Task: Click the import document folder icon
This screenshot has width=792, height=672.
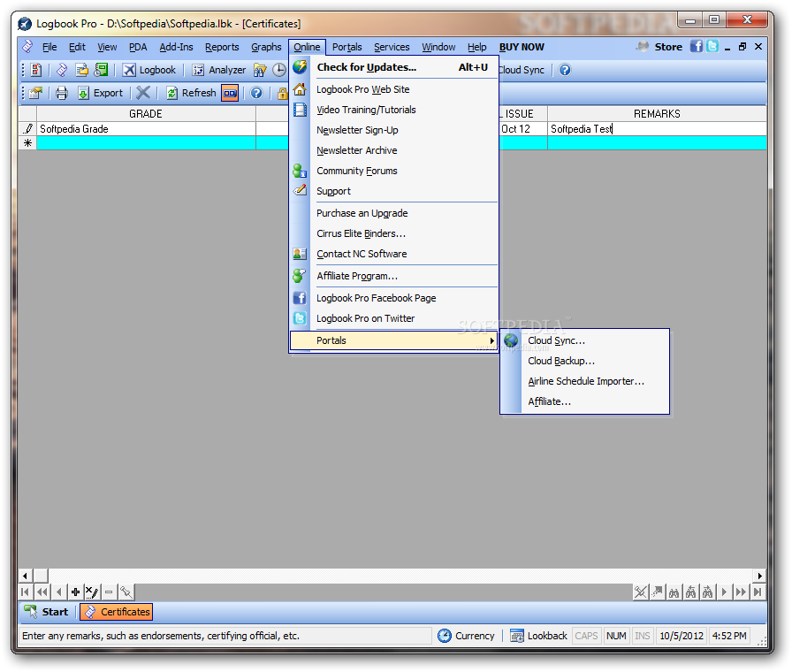Action: click(x=82, y=70)
